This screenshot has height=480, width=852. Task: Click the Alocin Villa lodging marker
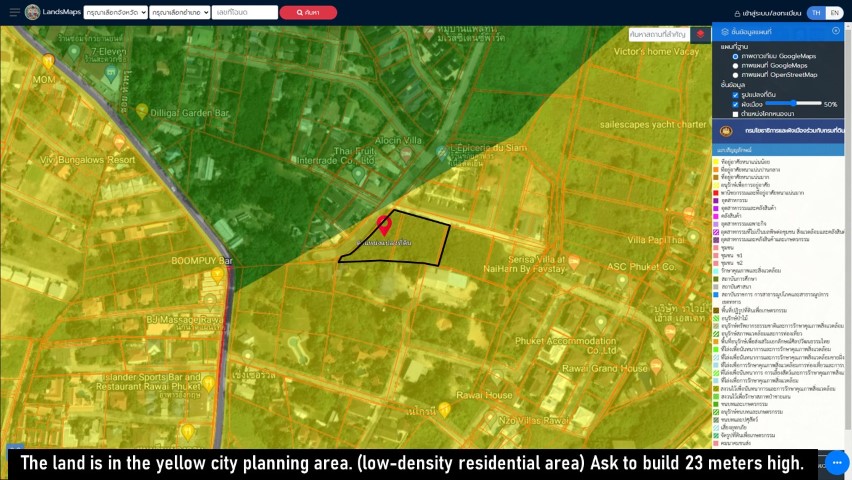[x=406, y=155]
